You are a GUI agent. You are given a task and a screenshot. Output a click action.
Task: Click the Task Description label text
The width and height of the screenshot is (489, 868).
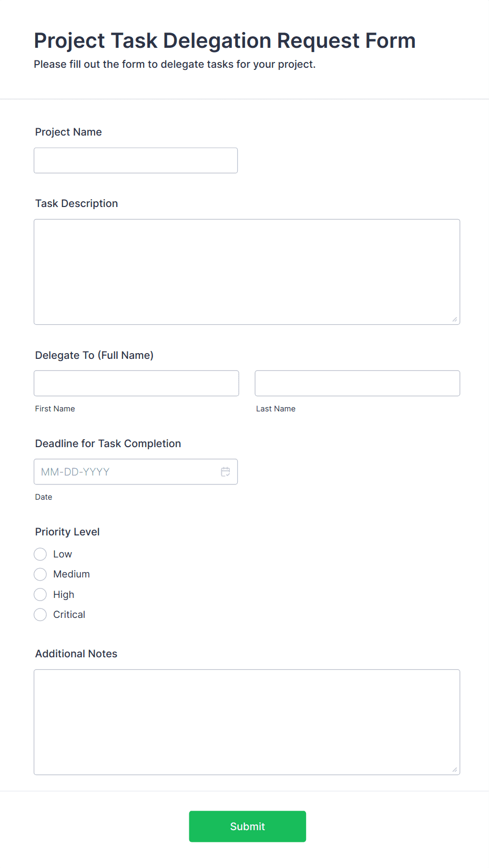pos(76,203)
